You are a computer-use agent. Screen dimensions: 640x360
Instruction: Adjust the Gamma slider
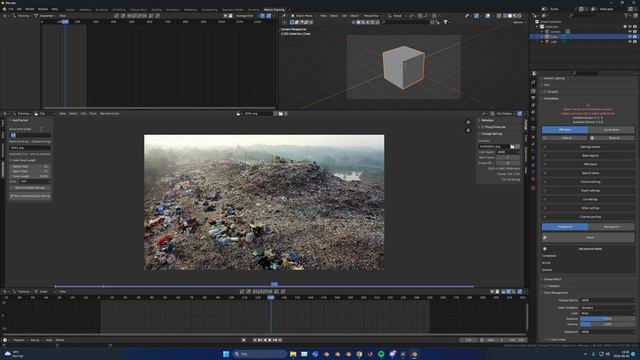click(608, 324)
